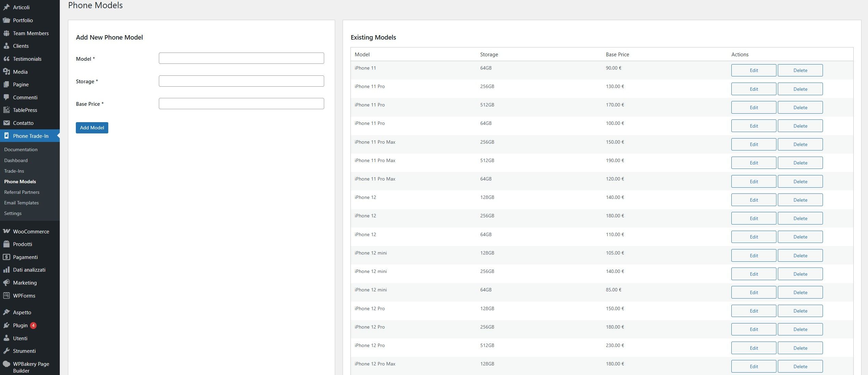
Task: Open the Email Templates submenu item
Action: click(x=21, y=203)
